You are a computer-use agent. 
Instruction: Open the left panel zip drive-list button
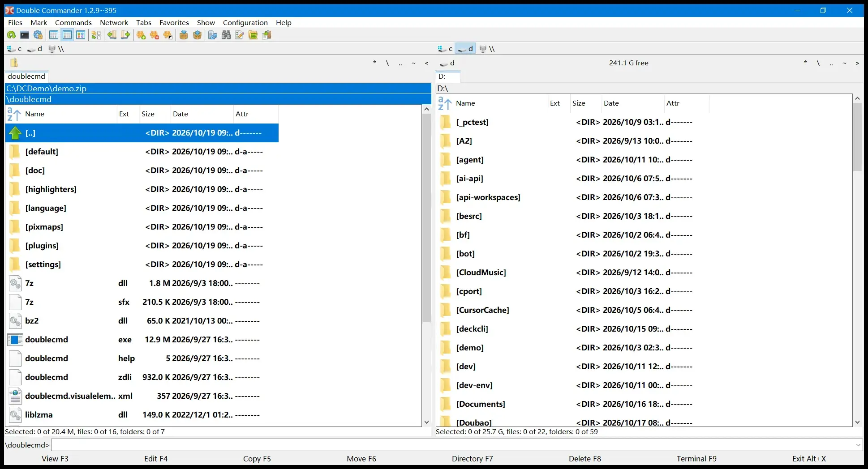(14, 63)
